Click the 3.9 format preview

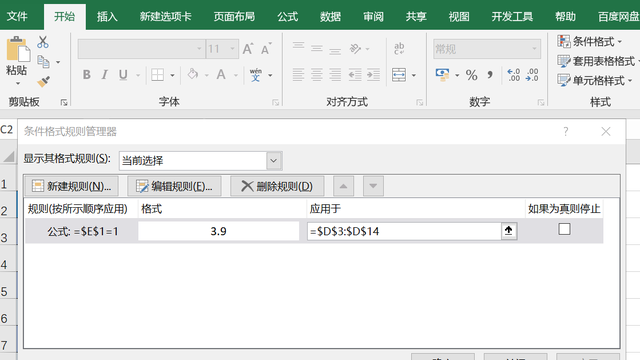pyautogui.click(x=218, y=231)
